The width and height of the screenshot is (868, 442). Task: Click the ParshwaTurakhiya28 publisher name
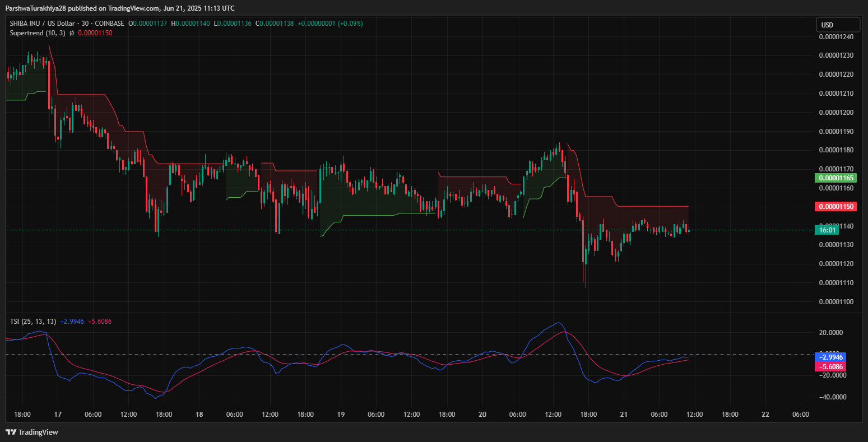[36, 8]
